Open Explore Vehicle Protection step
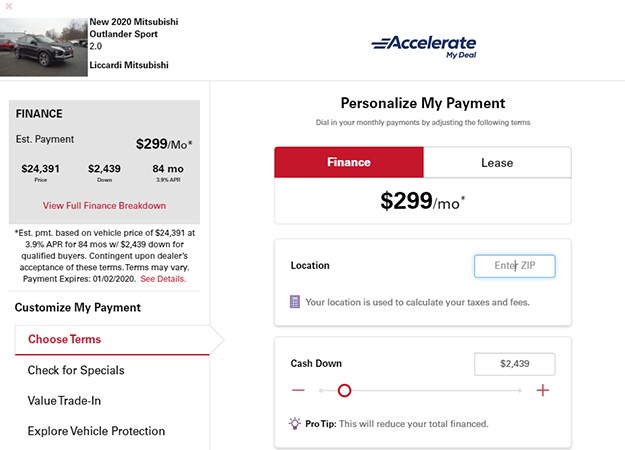This screenshot has height=450, width=625. click(x=96, y=431)
